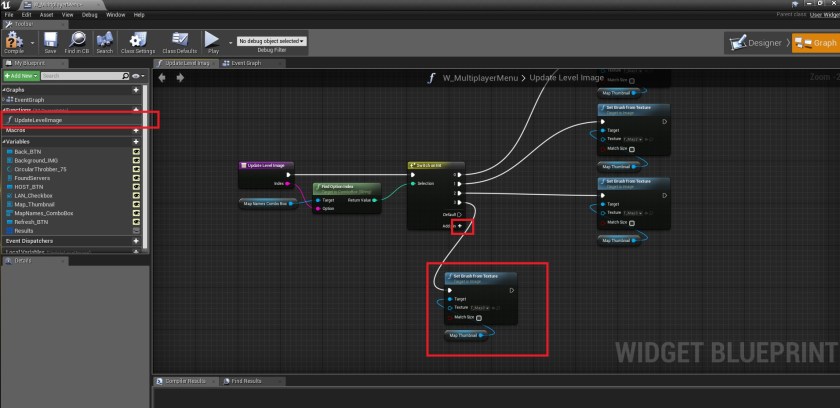This screenshot has height=408, width=840.
Task: Expand the Texture dropdown on bottom Set Brush node
Action: pyautogui.click(x=483, y=308)
